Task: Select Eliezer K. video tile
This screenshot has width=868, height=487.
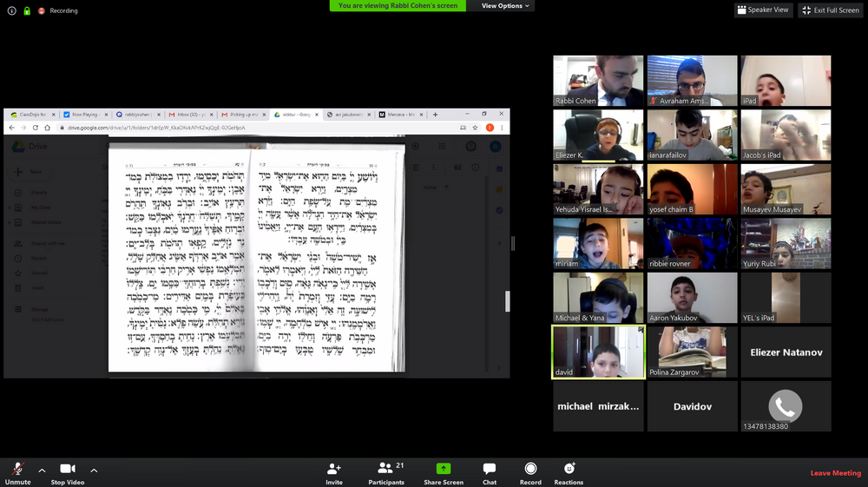Action: point(598,135)
